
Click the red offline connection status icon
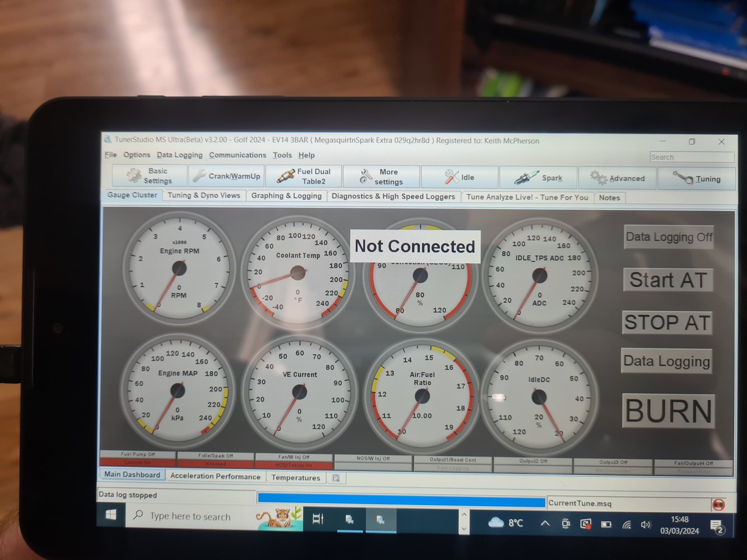(718, 505)
